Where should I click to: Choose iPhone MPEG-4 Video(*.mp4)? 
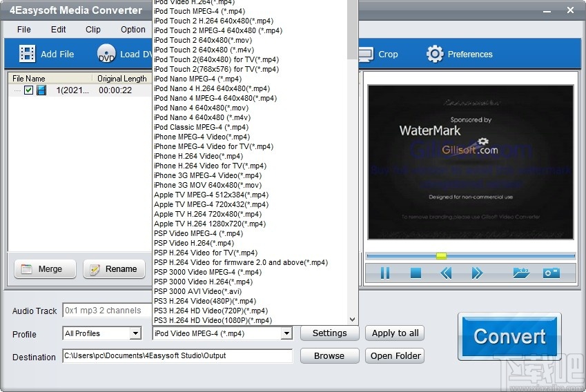pyautogui.click(x=202, y=137)
